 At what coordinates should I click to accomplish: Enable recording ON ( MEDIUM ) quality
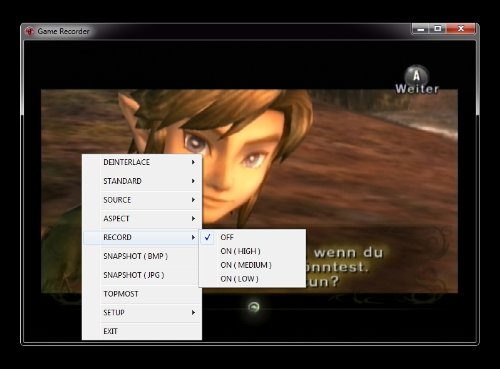[252, 265]
